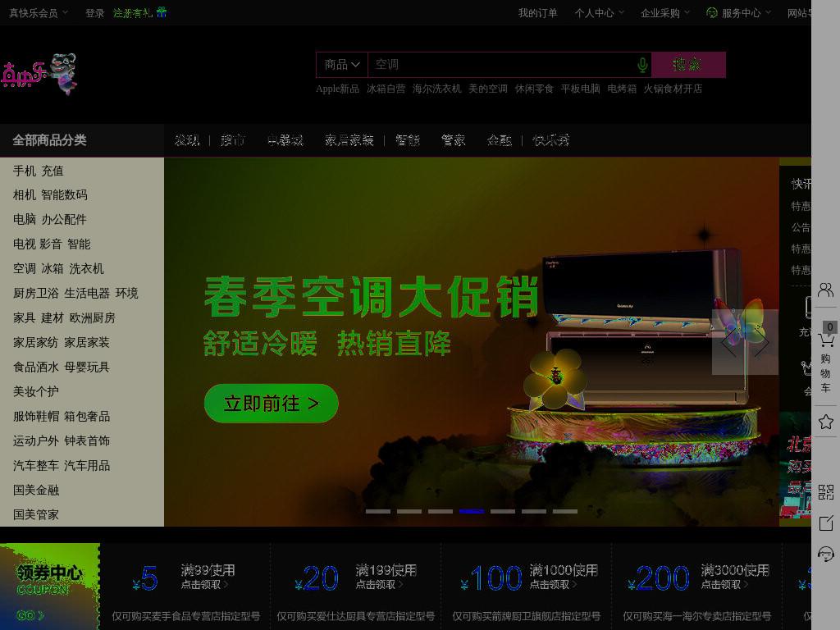The width and height of the screenshot is (840, 630).
Task: Click the magenta search button
Action: (x=688, y=65)
